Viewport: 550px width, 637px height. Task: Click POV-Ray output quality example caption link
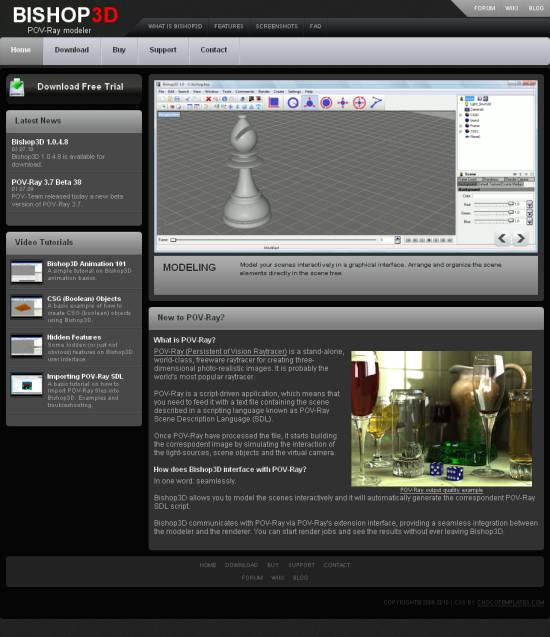[x=442, y=490]
